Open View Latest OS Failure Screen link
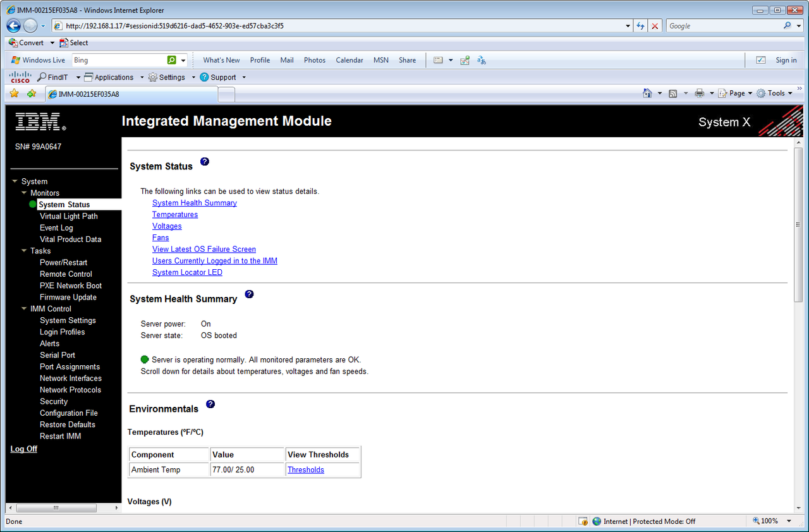809x532 pixels. [204, 249]
